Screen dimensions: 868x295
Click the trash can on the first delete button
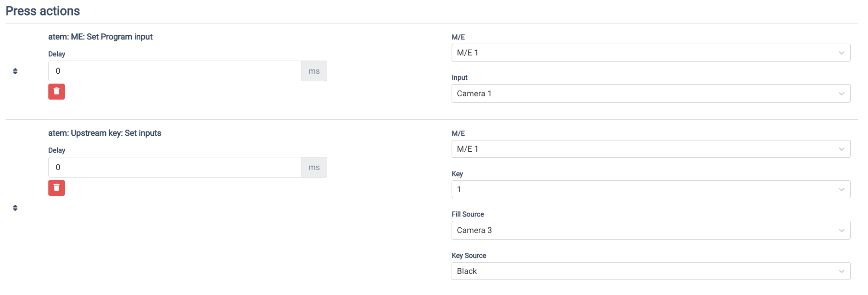tap(56, 92)
